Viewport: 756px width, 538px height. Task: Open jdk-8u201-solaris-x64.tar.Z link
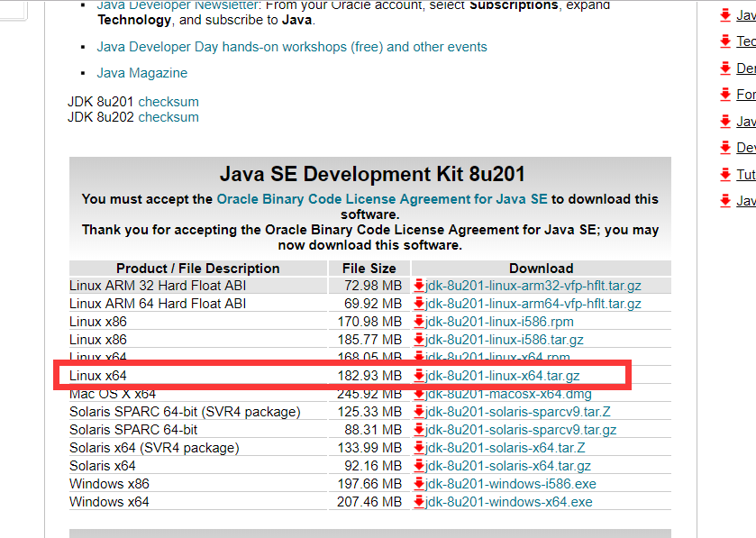tap(506, 448)
